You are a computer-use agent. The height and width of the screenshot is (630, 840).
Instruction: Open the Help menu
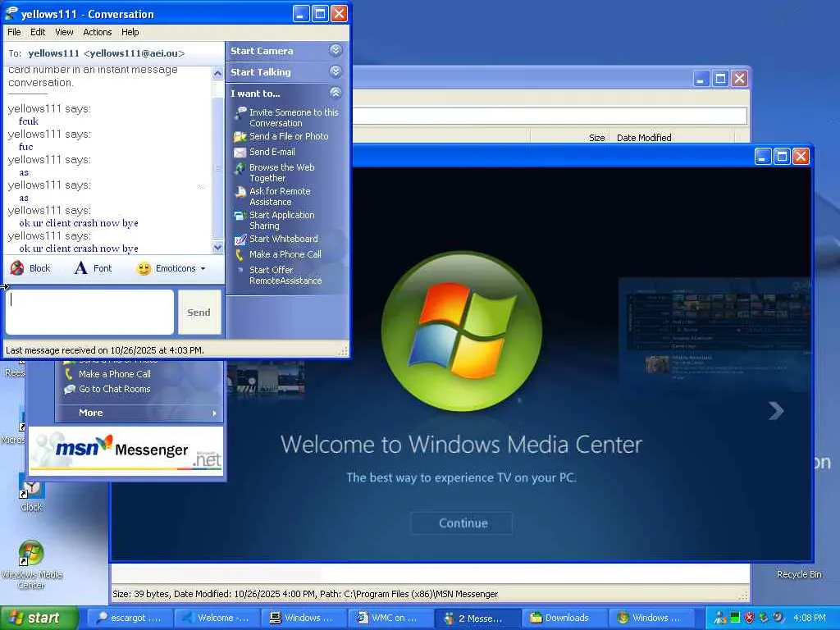(130, 32)
